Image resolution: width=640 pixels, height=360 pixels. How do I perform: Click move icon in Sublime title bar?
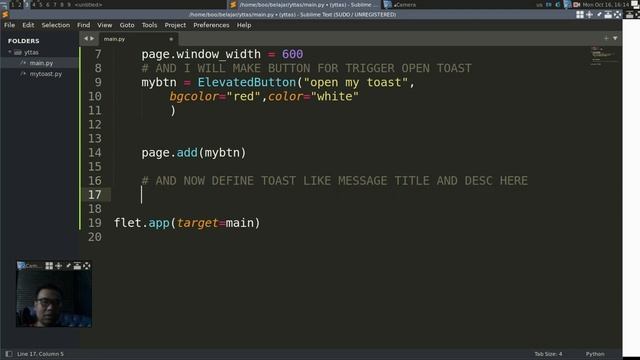(x=589, y=15)
